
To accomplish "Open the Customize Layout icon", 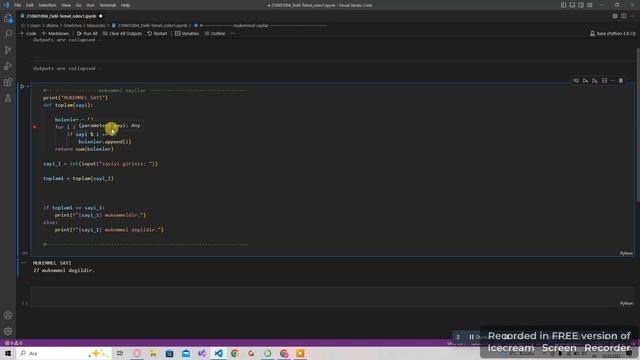I will (590, 5).
